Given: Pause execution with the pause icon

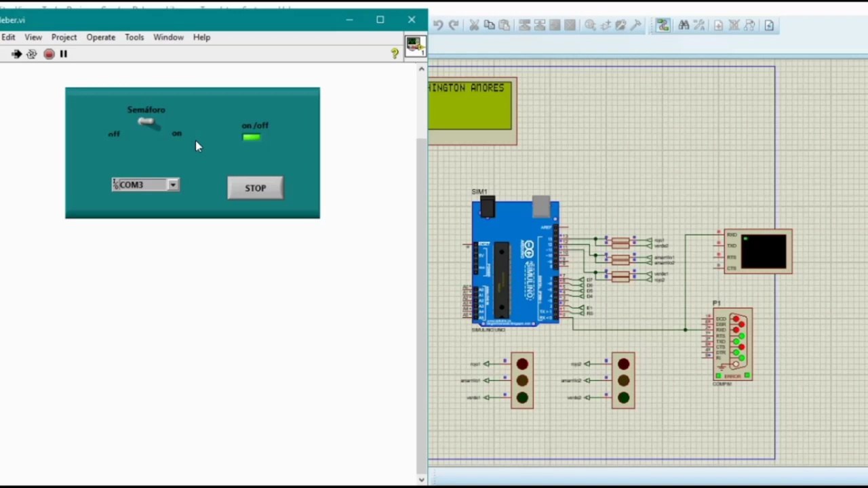Looking at the screenshot, I should 64,54.
